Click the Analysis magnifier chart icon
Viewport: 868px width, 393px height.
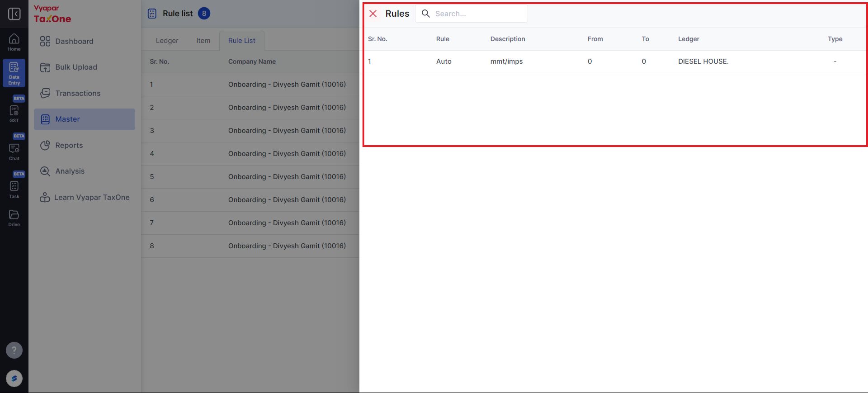tap(45, 171)
